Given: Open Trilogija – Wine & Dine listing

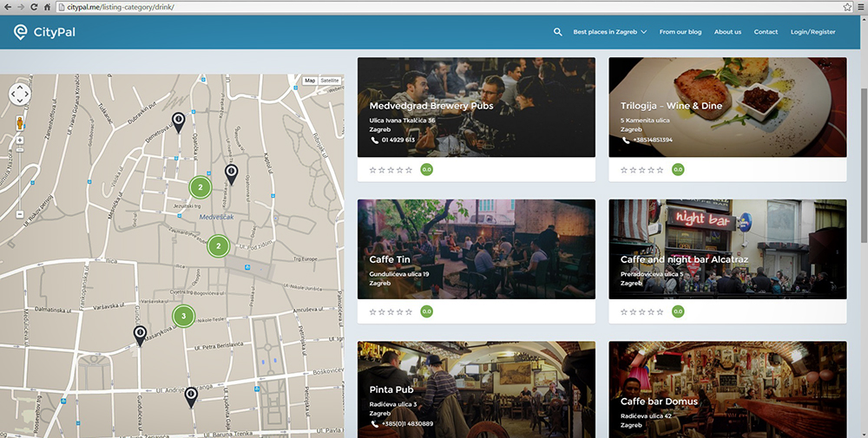Looking at the screenshot, I should point(671,106).
